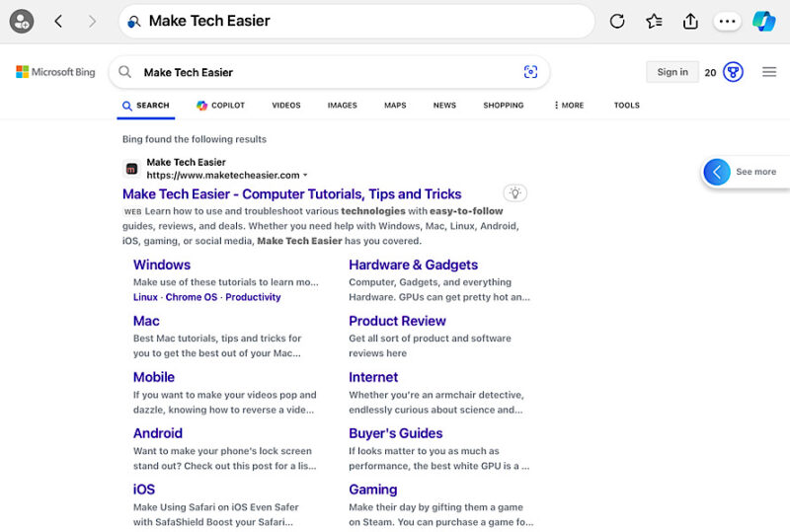Go forward with the right arrow
Viewport: 790px width, 532px height.
[x=92, y=21]
